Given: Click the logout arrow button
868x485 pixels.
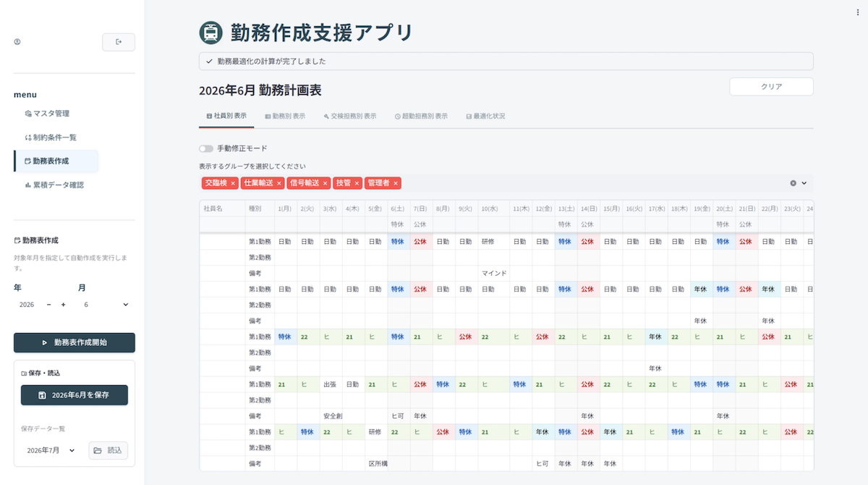Looking at the screenshot, I should tap(119, 42).
